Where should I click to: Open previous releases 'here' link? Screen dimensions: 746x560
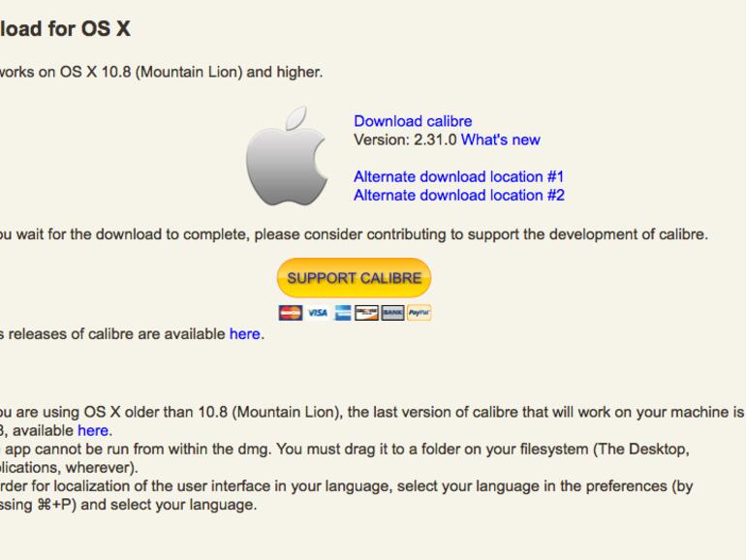(244, 334)
